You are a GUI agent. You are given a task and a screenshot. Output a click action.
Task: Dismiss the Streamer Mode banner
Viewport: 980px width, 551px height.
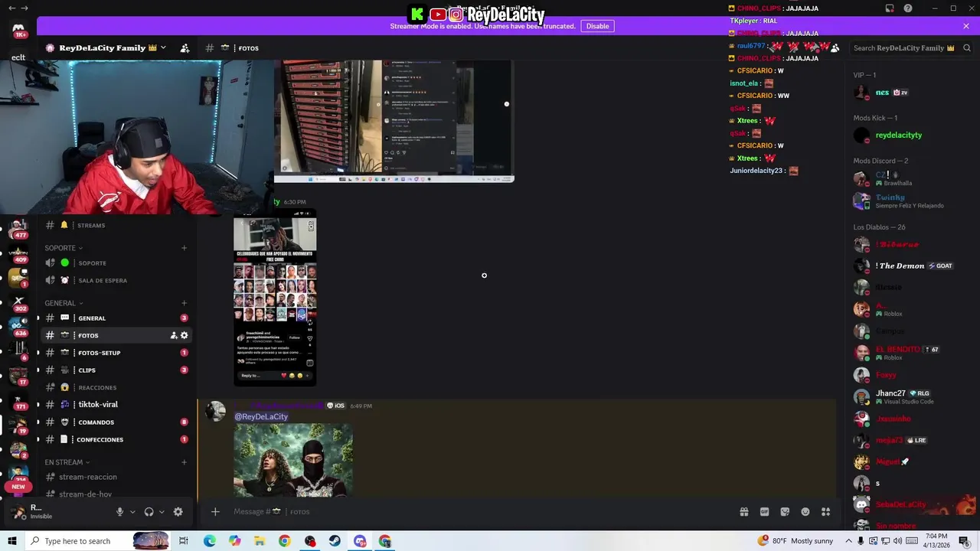[966, 26]
